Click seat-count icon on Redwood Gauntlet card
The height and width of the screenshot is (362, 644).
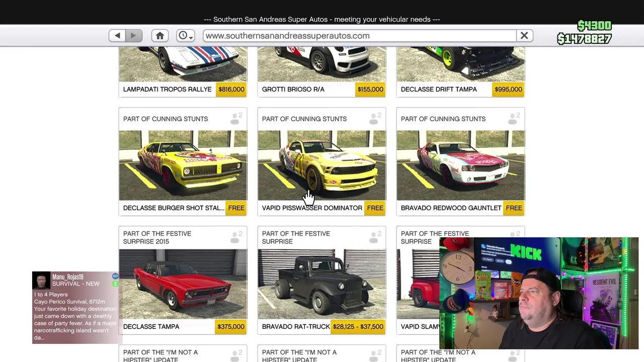click(x=514, y=119)
